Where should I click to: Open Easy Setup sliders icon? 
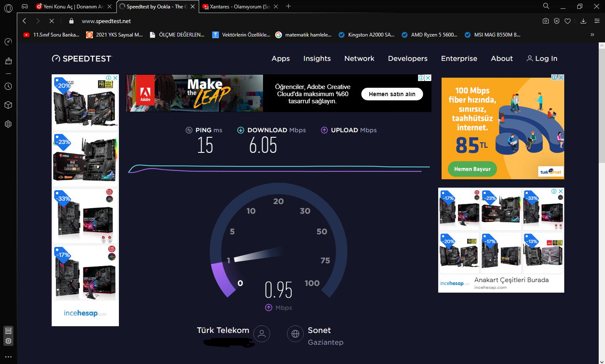point(597,21)
